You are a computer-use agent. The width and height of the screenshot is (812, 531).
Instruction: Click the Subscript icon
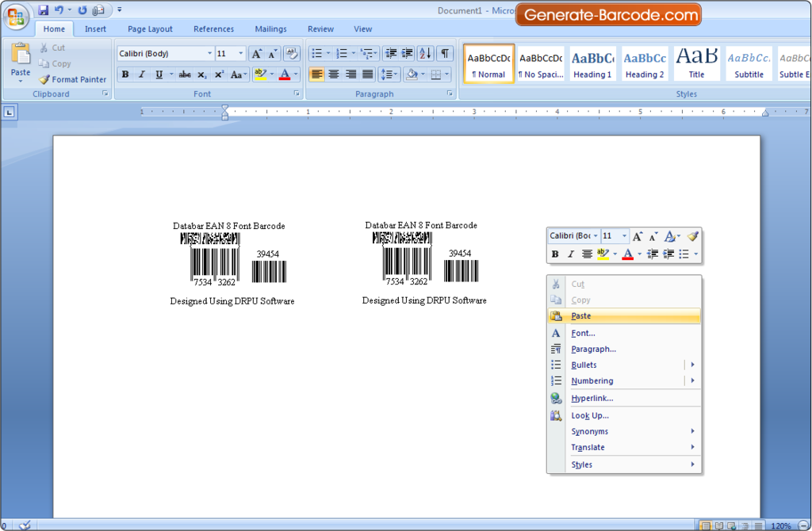201,74
